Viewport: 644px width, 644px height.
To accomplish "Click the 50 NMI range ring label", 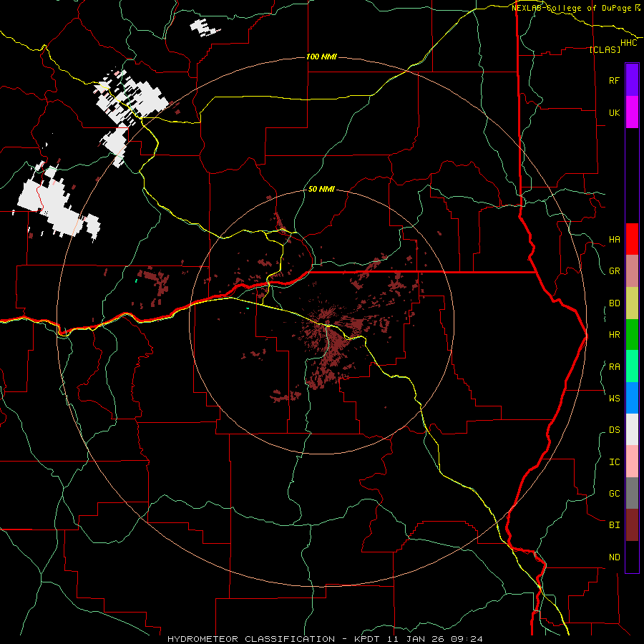I will coord(321,189).
